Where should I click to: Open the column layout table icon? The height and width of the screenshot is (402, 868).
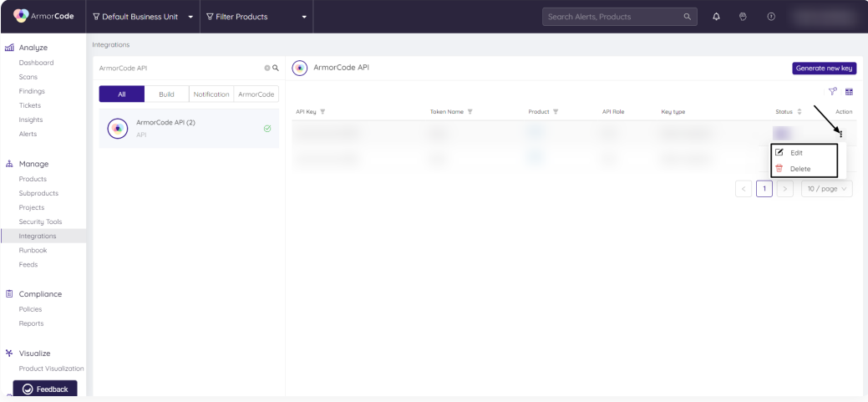point(849,92)
